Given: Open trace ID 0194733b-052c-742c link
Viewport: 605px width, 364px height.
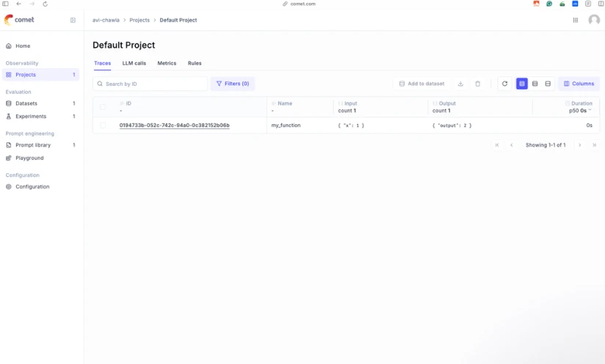Looking at the screenshot, I should [x=175, y=125].
